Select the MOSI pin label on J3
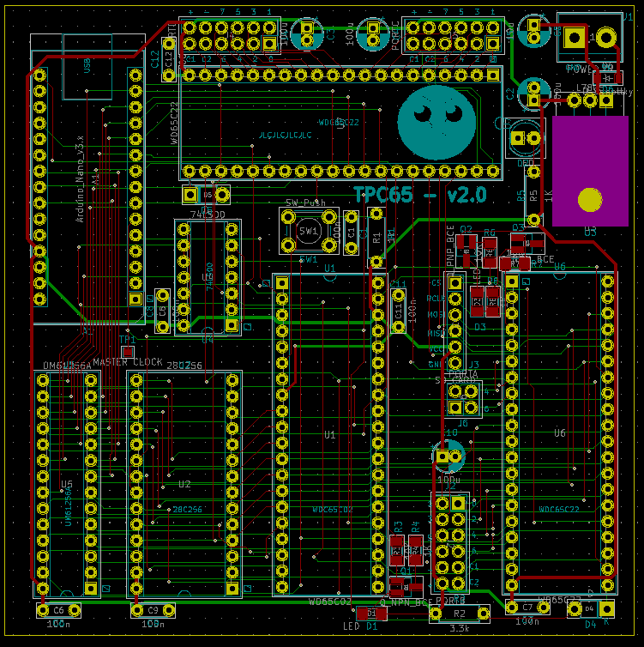The height and width of the screenshot is (647, 644). click(436, 314)
